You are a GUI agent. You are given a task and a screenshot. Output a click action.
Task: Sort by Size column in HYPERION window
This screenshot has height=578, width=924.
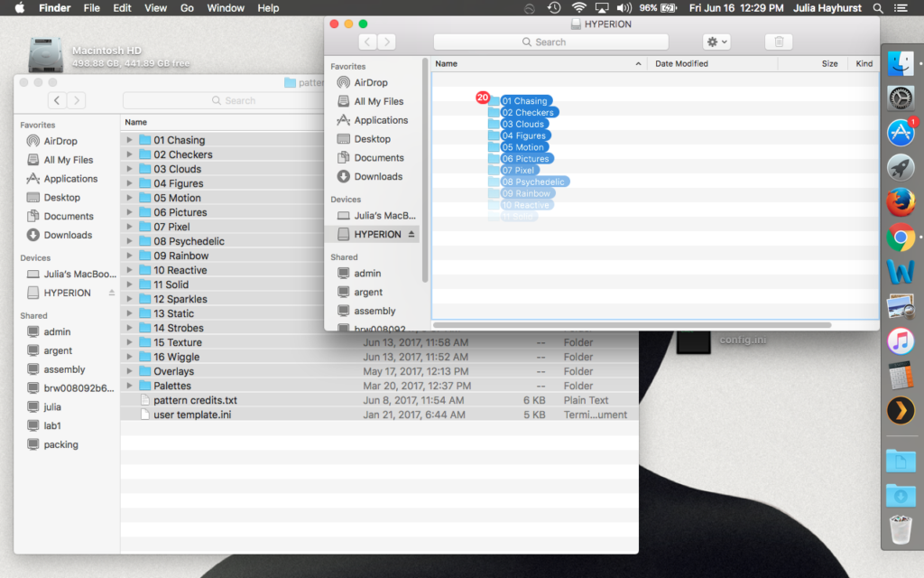[x=813, y=64]
